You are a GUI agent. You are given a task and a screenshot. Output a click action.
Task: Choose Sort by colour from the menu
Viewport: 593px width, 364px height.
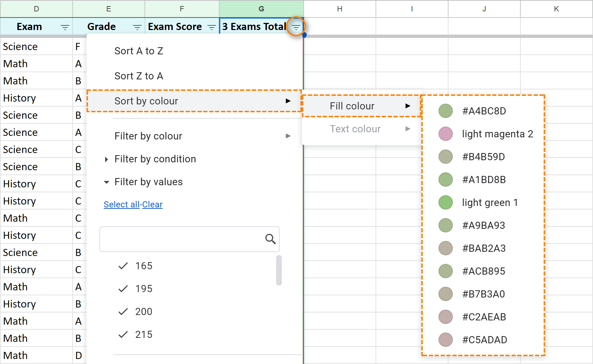[146, 101]
